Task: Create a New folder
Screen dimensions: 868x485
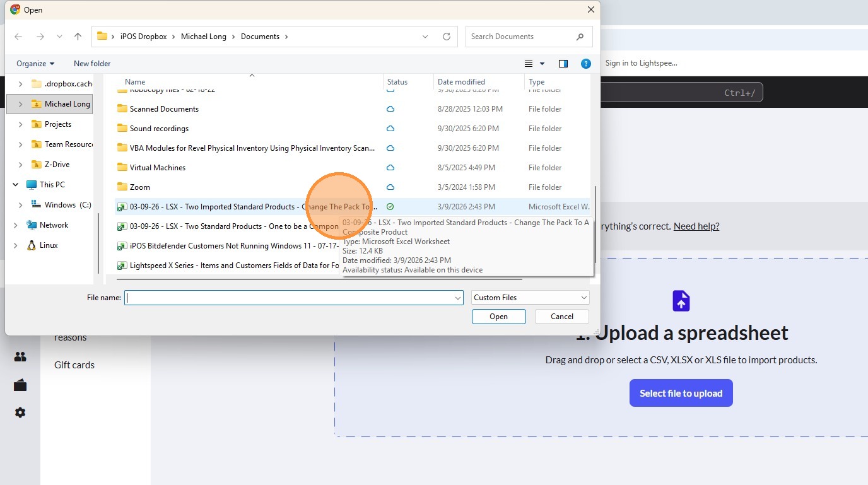Action: click(92, 64)
